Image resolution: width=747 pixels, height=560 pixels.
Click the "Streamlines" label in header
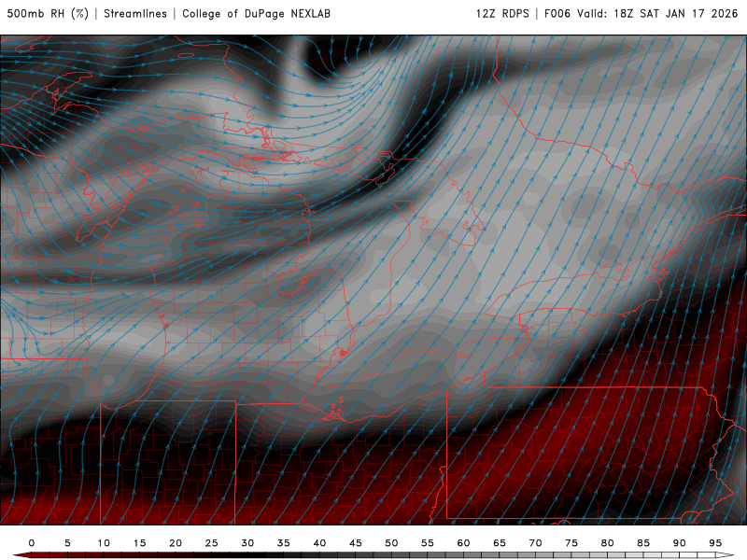coord(135,13)
